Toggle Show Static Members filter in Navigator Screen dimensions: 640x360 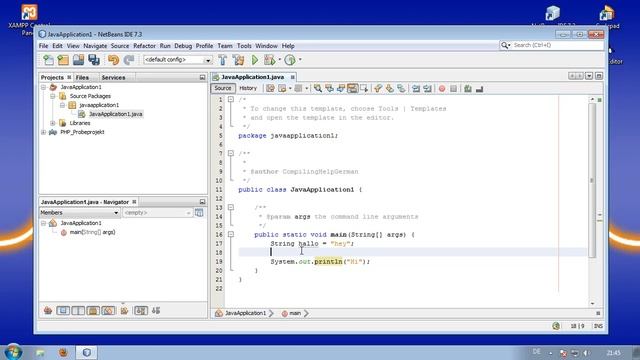(x=78, y=311)
